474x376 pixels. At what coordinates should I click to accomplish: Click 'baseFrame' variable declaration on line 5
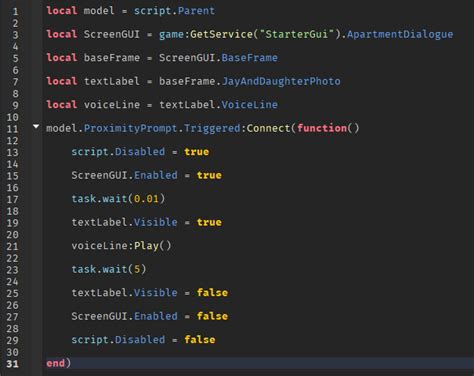(112, 58)
